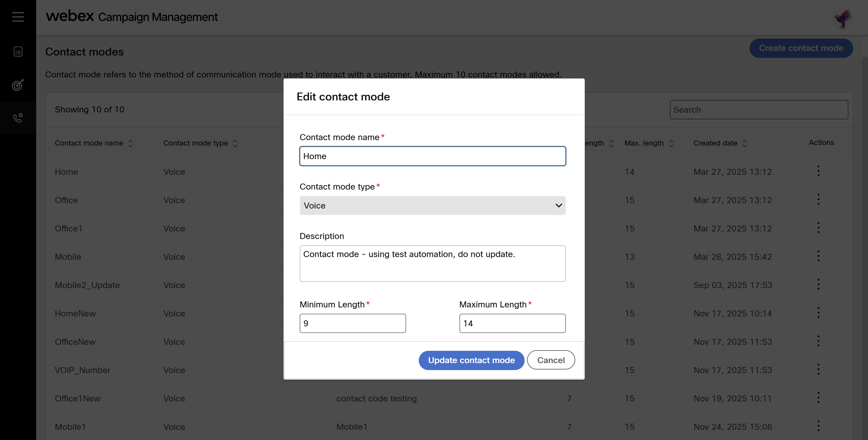Cancel the edit contact mode dialog
Image resolution: width=868 pixels, height=440 pixels.
551,360
